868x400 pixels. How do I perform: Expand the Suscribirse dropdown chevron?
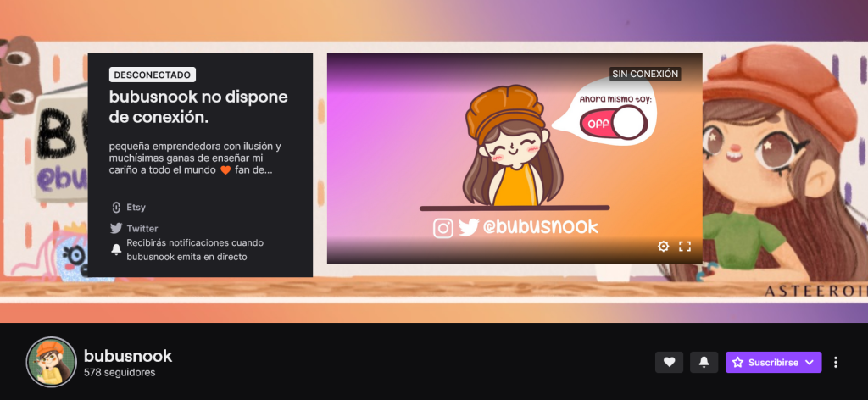click(810, 362)
